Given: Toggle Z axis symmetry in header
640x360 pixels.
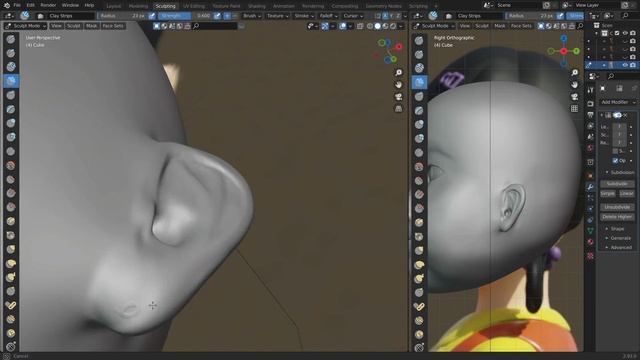Looking at the screenshot, I should pyautogui.click(x=398, y=16).
